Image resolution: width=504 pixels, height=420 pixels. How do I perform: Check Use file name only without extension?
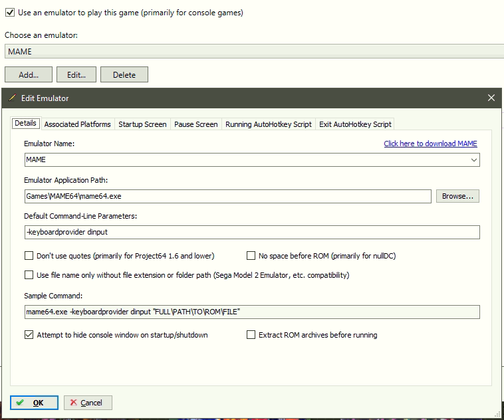tap(29, 275)
